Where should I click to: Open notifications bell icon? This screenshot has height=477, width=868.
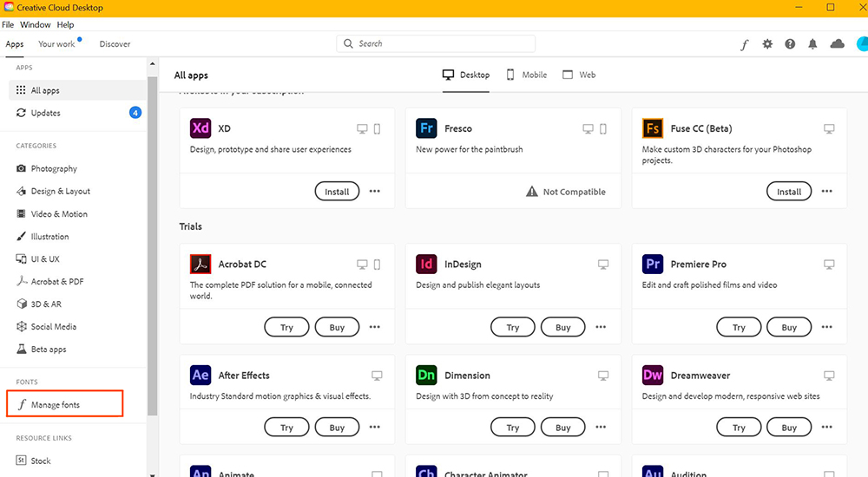pyautogui.click(x=812, y=43)
